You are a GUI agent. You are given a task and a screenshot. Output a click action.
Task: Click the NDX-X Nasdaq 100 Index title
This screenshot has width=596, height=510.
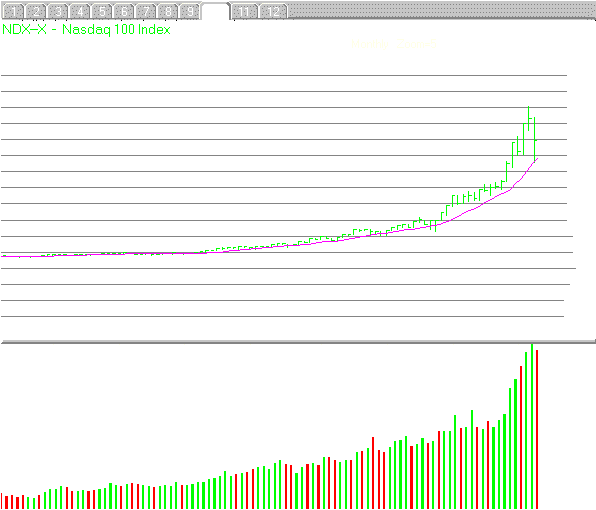(86, 29)
